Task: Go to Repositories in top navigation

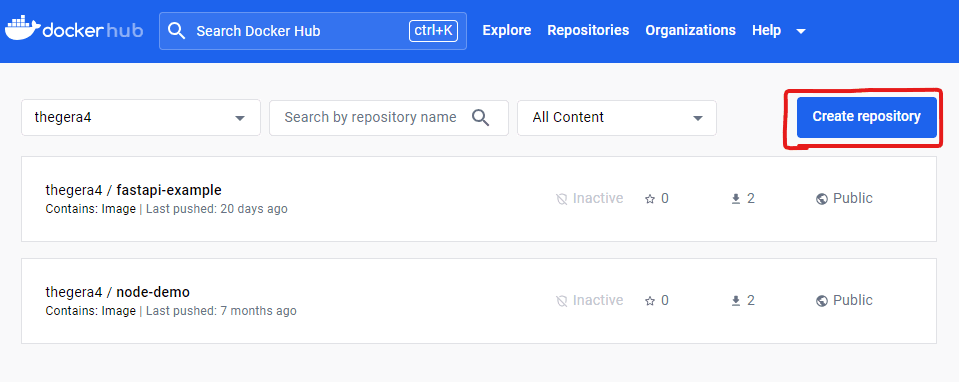Action: pos(588,31)
